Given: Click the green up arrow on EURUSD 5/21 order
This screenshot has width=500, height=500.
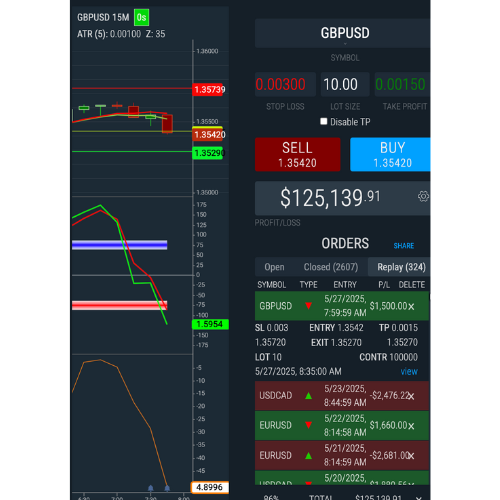Looking at the screenshot, I should (x=309, y=455).
